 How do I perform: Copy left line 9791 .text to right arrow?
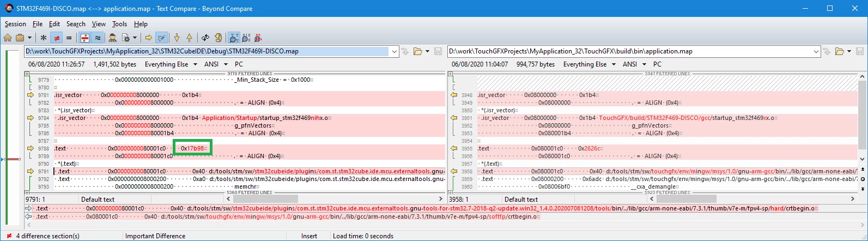click(31, 171)
